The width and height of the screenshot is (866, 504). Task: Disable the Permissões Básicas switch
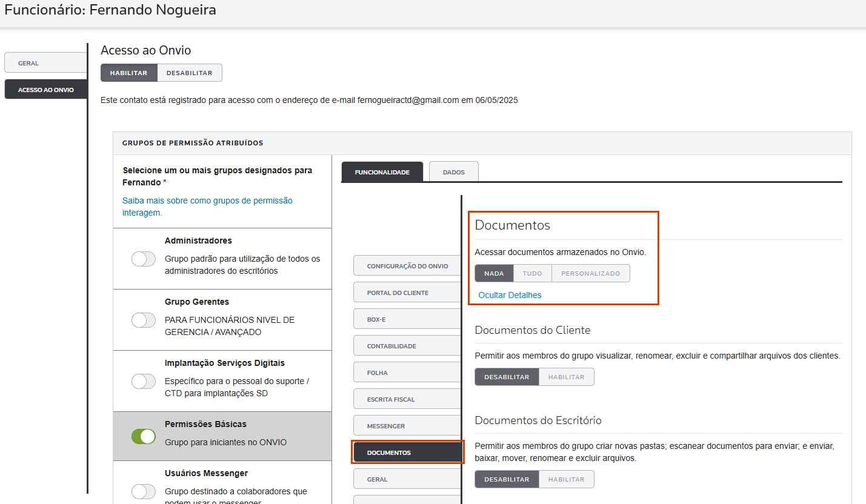tap(144, 436)
